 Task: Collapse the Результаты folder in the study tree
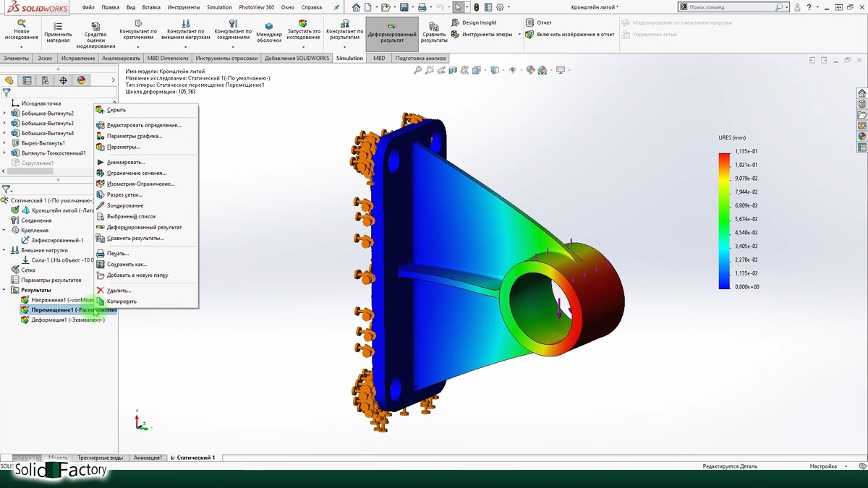tap(5, 290)
